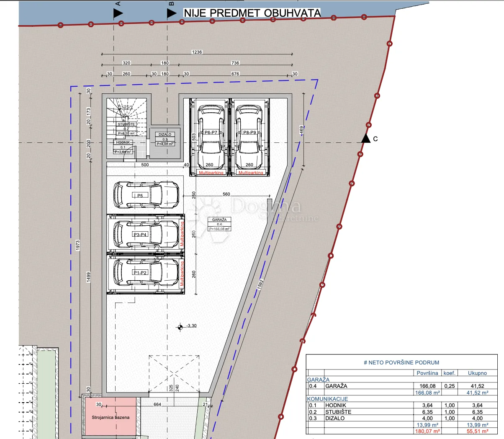Image resolution: width=504 pixels, height=439 pixels.
Task: Click the section B arrow marker
Action: (x=172, y=13)
